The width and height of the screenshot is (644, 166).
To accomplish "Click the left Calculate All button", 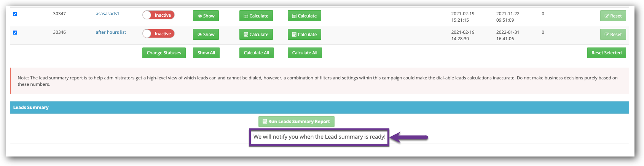I will (256, 53).
